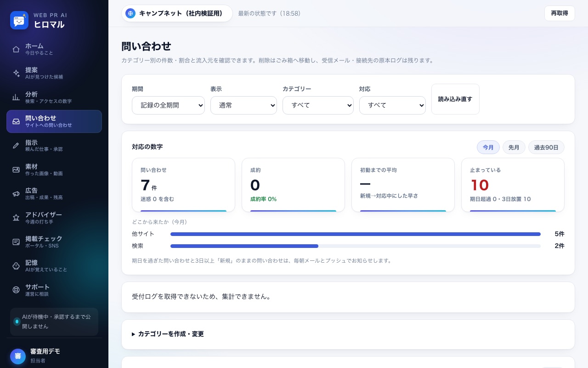Click the 成約 stat card
This screenshot has width=588, height=368.
click(293, 185)
